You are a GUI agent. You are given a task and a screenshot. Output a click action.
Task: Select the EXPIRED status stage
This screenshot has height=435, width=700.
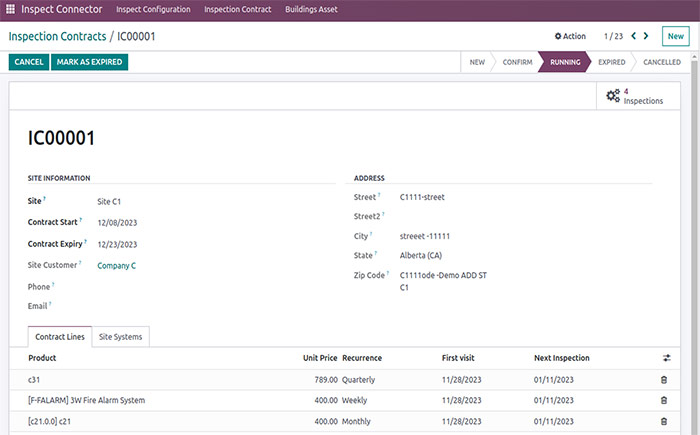click(x=612, y=62)
